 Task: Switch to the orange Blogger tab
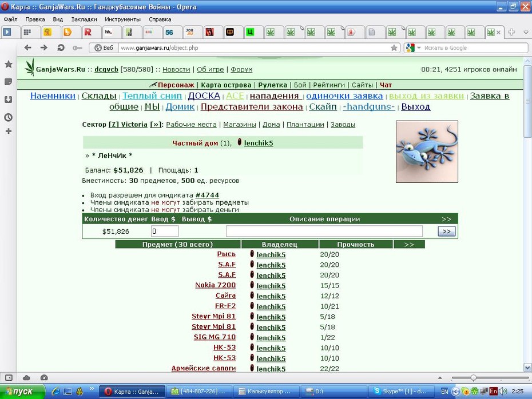[68, 32]
